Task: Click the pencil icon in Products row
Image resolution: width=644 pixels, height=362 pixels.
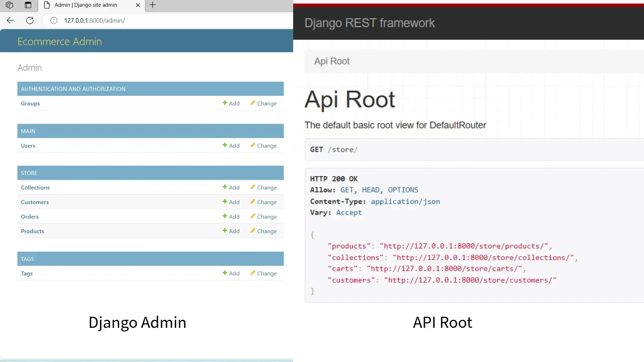Action: pos(253,231)
